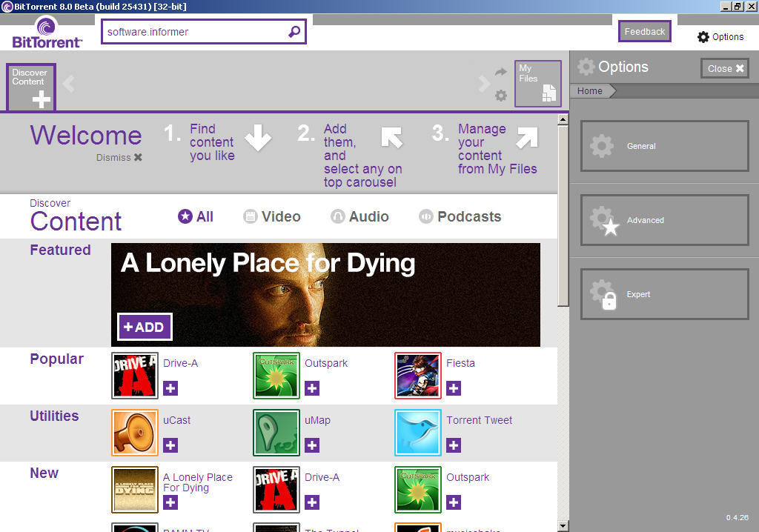Filter content by Audio
759x532 pixels.
point(359,216)
